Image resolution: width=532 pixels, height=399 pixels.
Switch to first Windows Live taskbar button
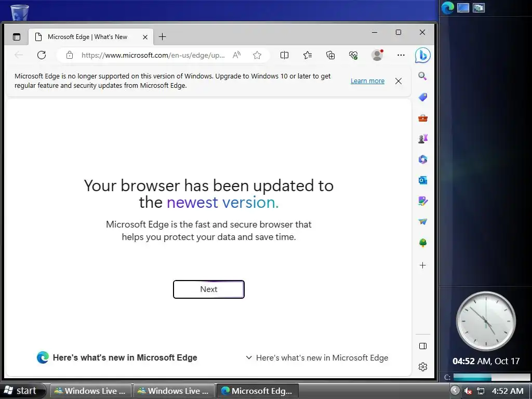90,391
